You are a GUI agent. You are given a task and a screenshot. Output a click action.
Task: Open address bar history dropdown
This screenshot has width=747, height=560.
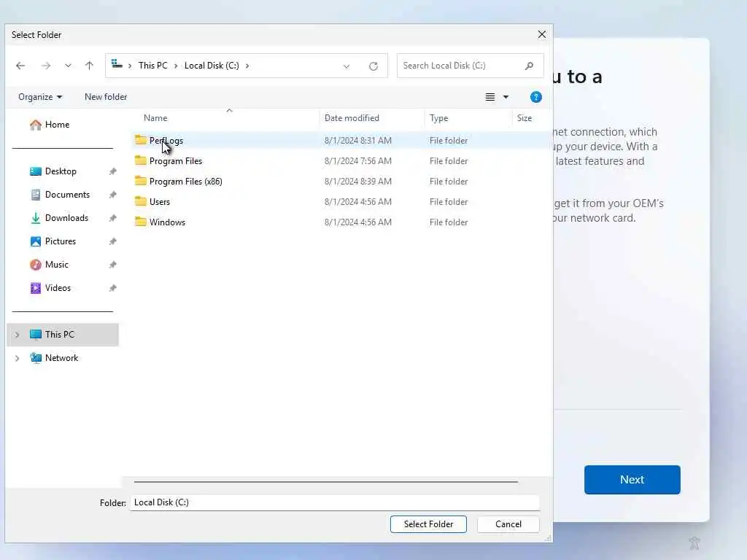[347, 66]
